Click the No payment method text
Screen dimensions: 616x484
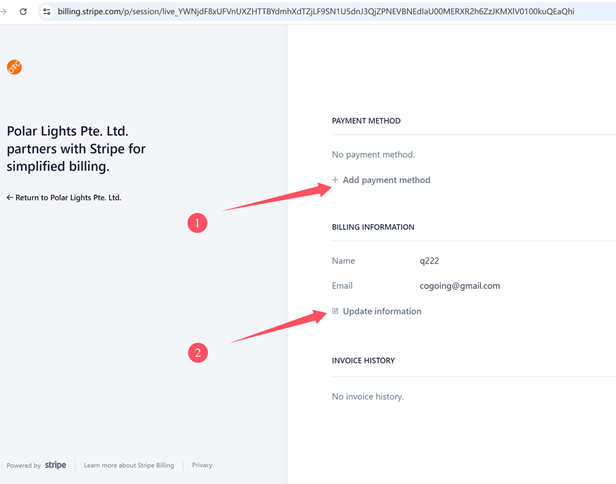point(373,154)
